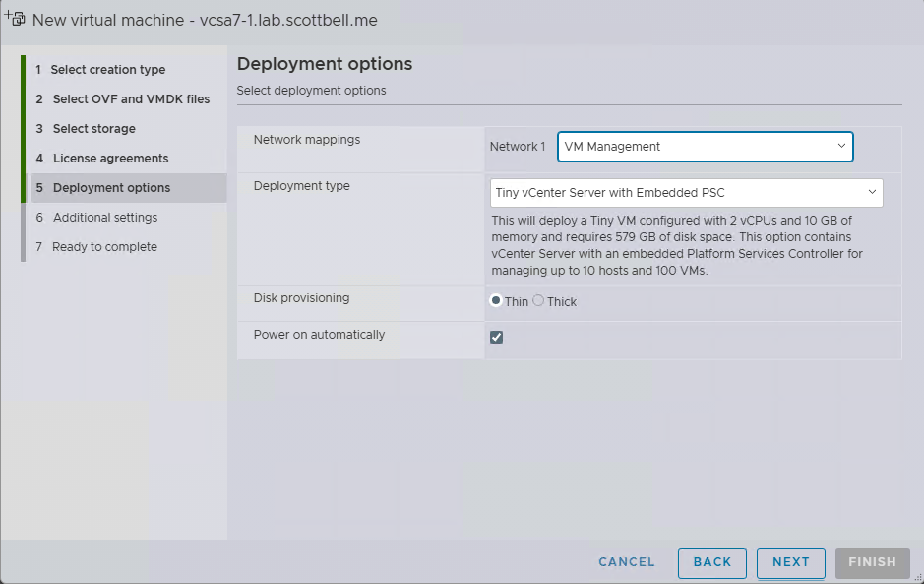
Task: Go to step 1 Select creation type
Action: pyautogui.click(x=108, y=70)
